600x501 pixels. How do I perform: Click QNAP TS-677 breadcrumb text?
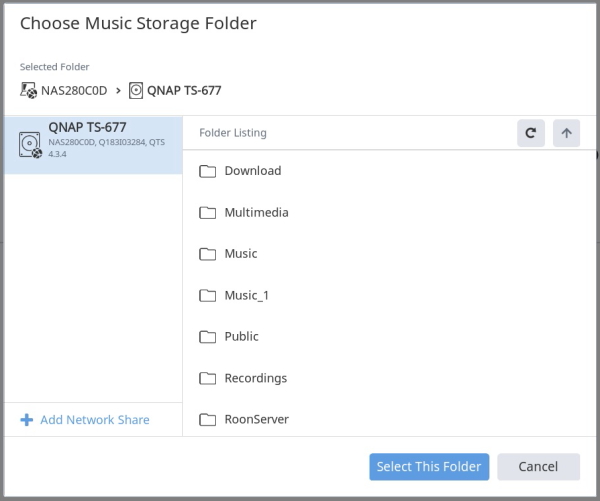pyautogui.click(x=184, y=91)
